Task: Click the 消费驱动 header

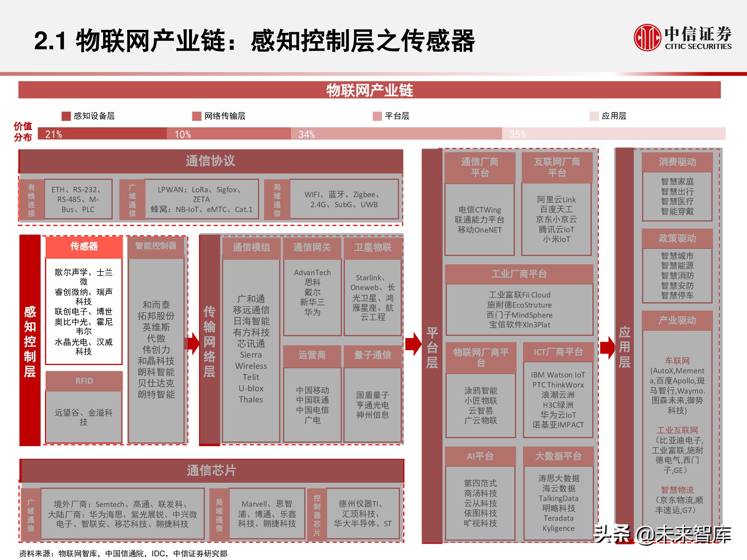Action: coord(677,162)
